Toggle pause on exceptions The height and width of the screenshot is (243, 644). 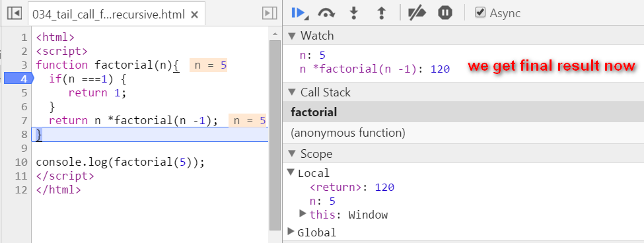(445, 13)
